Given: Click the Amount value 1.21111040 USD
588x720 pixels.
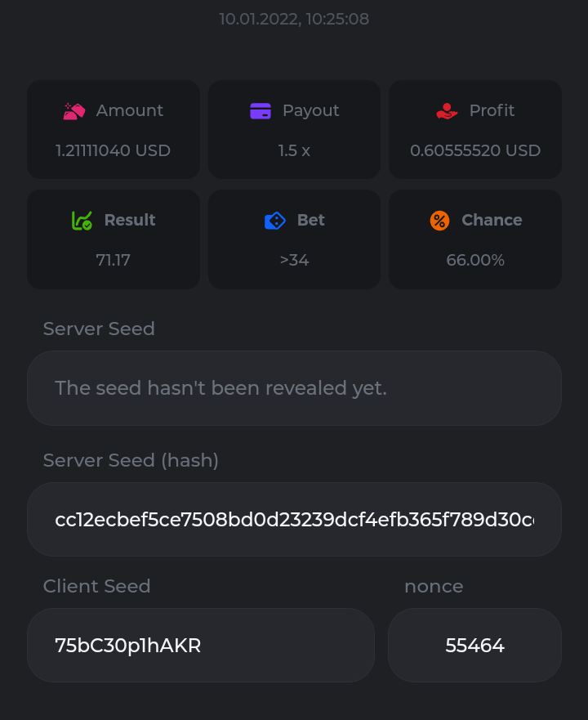Looking at the screenshot, I should 113,150.
